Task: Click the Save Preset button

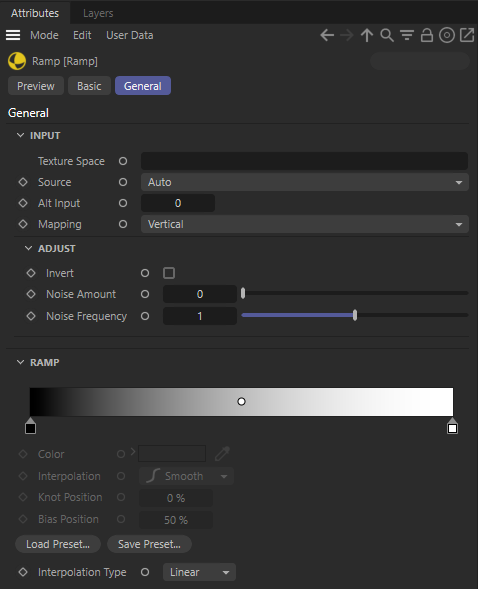Action: (x=149, y=544)
